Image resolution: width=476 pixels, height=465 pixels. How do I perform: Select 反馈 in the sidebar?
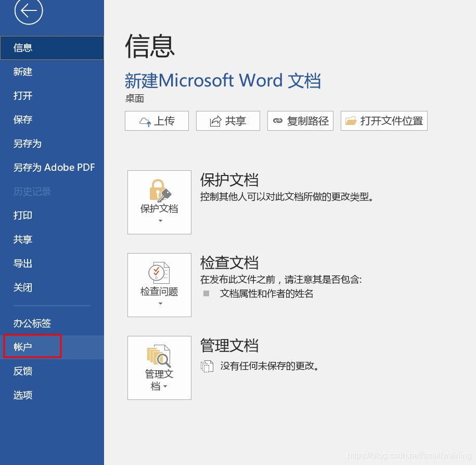tap(52, 371)
